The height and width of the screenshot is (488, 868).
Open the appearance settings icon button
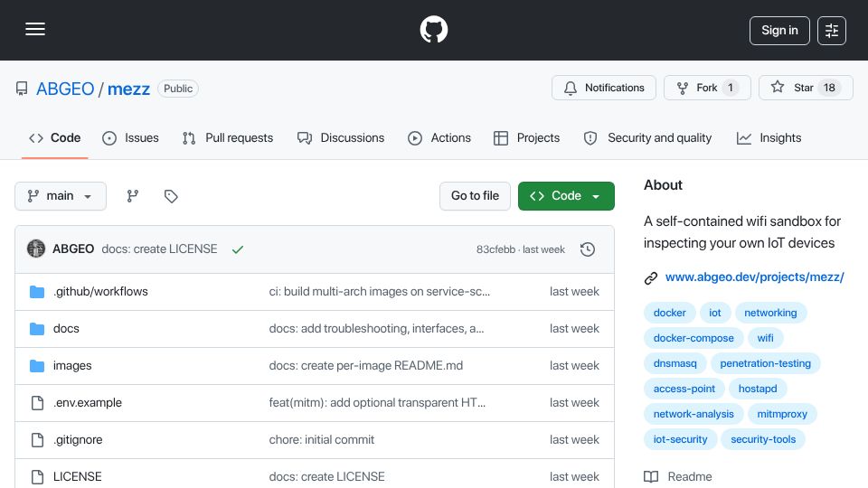click(832, 31)
